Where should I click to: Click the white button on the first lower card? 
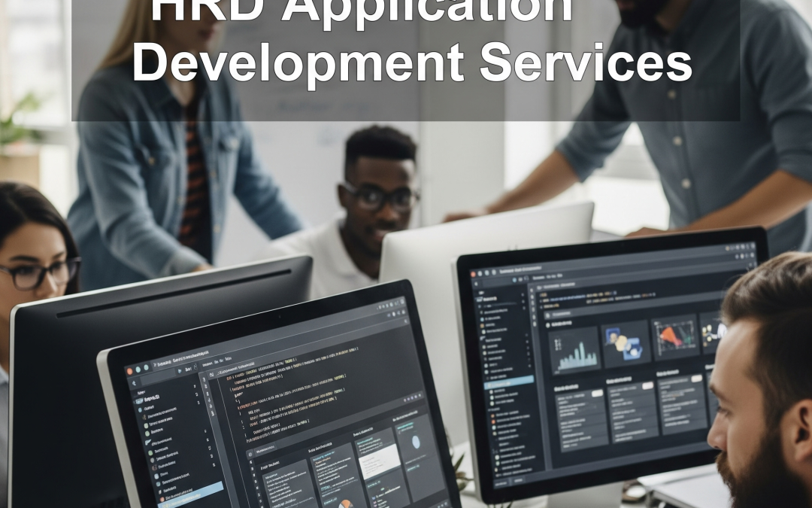[x=597, y=394]
